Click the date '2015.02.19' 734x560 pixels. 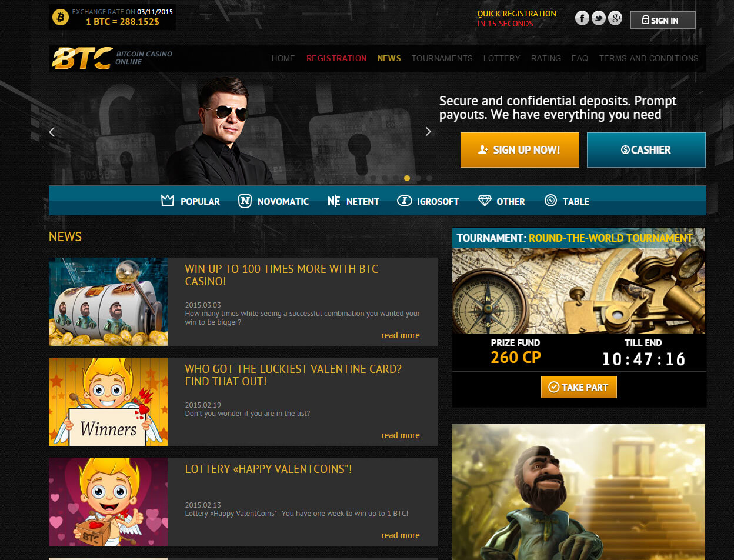(x=203, y=405)
